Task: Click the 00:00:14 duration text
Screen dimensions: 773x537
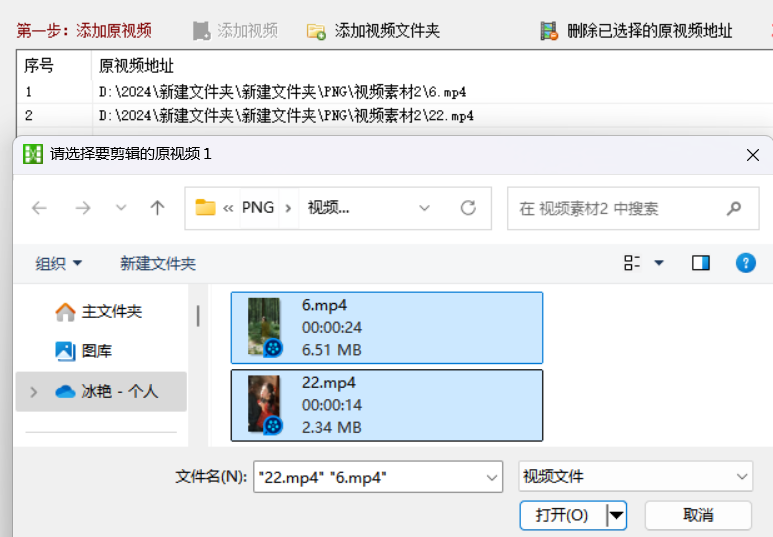Action: [x=331, y=405]
